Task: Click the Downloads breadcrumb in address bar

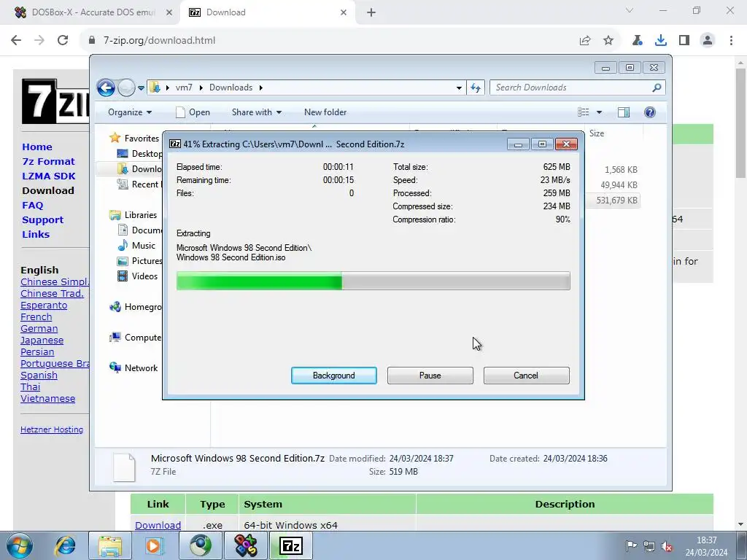Action: [x=231, y=87]
